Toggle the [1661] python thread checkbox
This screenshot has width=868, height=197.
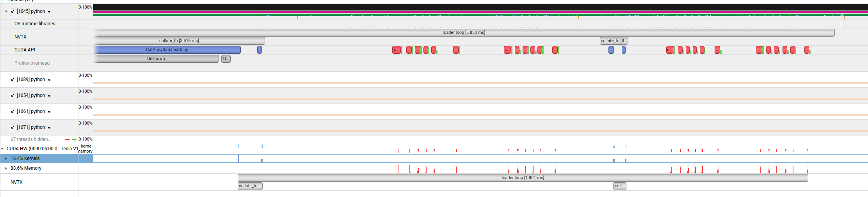[12, 111]
